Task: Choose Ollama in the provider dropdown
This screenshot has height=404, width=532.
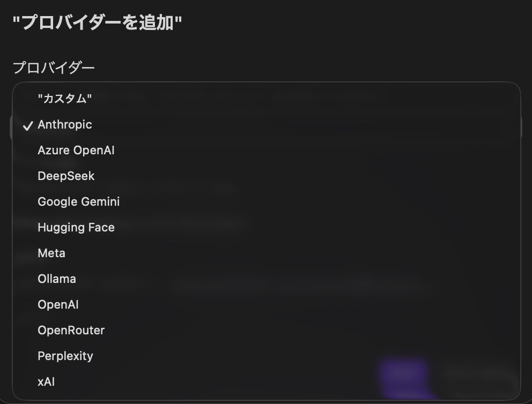Action: [x=57, y=279]
